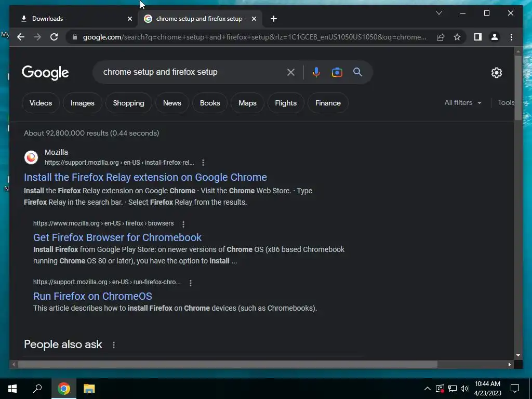Select the chrome setup and firefox setup tab
This screenshot has height=399, width=532.
click(199, 19)
